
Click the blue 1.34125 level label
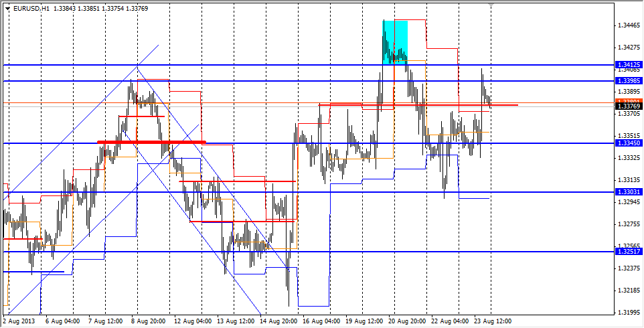[x=629, y=65]
